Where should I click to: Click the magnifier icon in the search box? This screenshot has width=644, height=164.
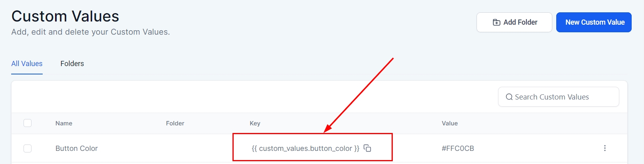point(509,97)
